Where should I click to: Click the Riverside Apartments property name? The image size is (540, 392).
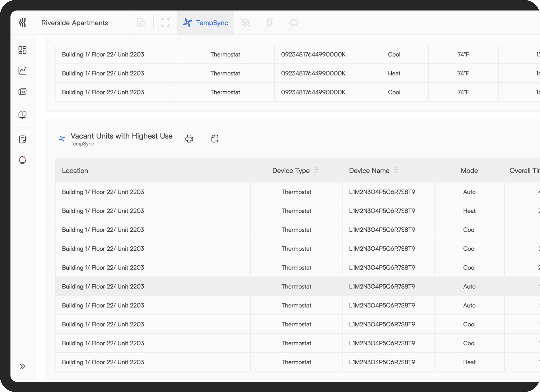click(x=74, y=22)
